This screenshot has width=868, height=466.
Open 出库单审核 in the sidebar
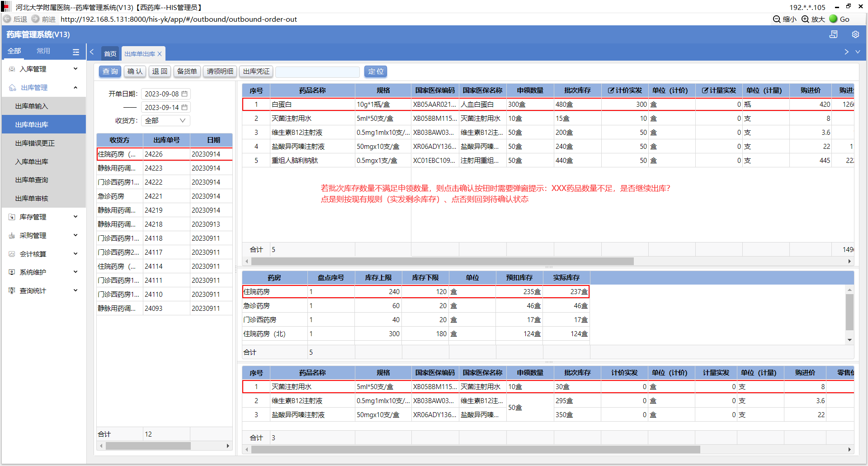pyautogui.click(x=32, y=198)
